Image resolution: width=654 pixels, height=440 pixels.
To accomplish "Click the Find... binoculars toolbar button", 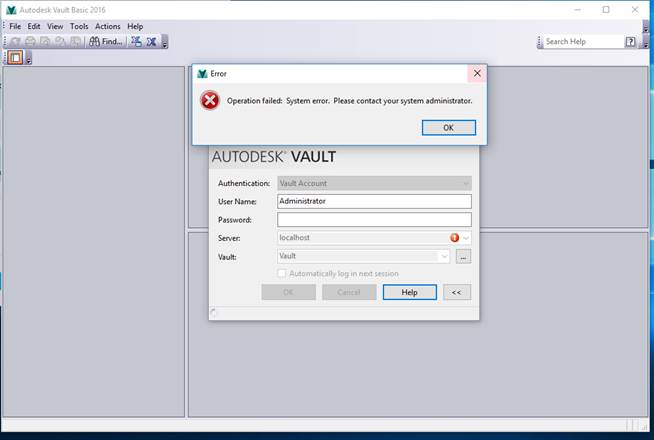I will pos(106,41).
